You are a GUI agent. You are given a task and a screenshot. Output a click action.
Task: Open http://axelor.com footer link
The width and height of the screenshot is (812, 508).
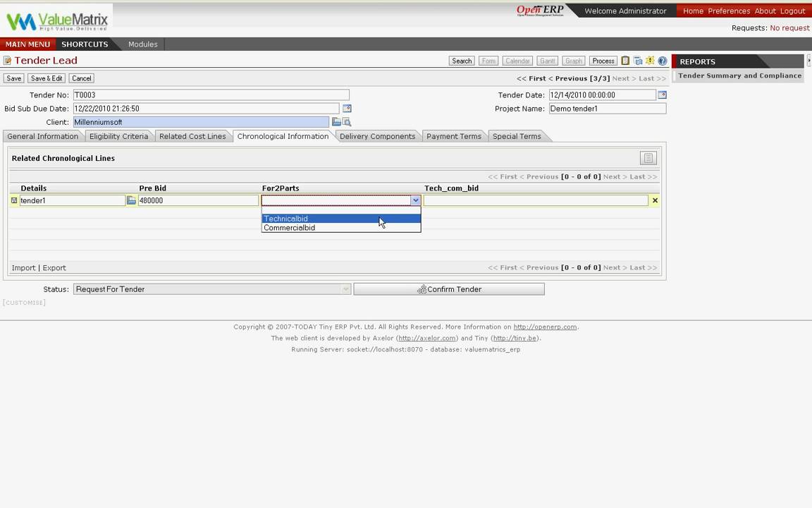click(x=427, y=338)
